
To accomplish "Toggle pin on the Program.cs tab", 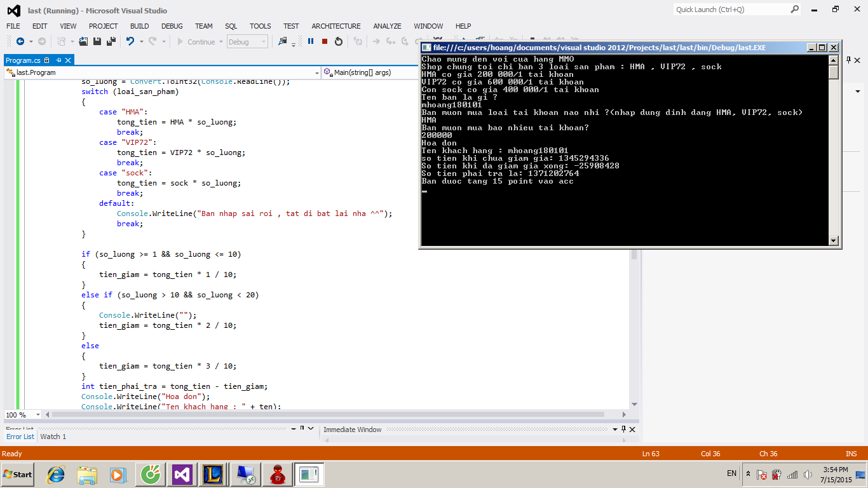I will [58, 60].
